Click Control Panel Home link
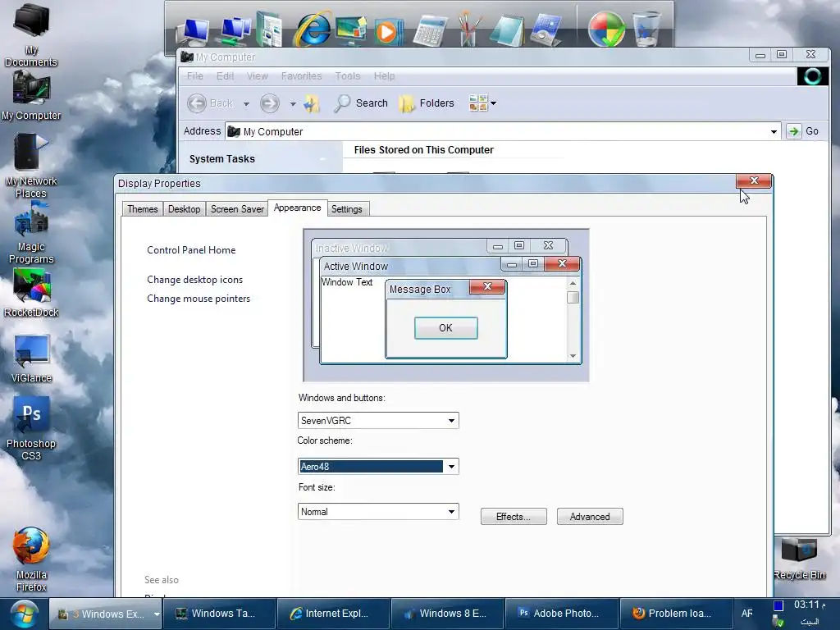This screenshot has width=840, height=630. click(191, 250)
